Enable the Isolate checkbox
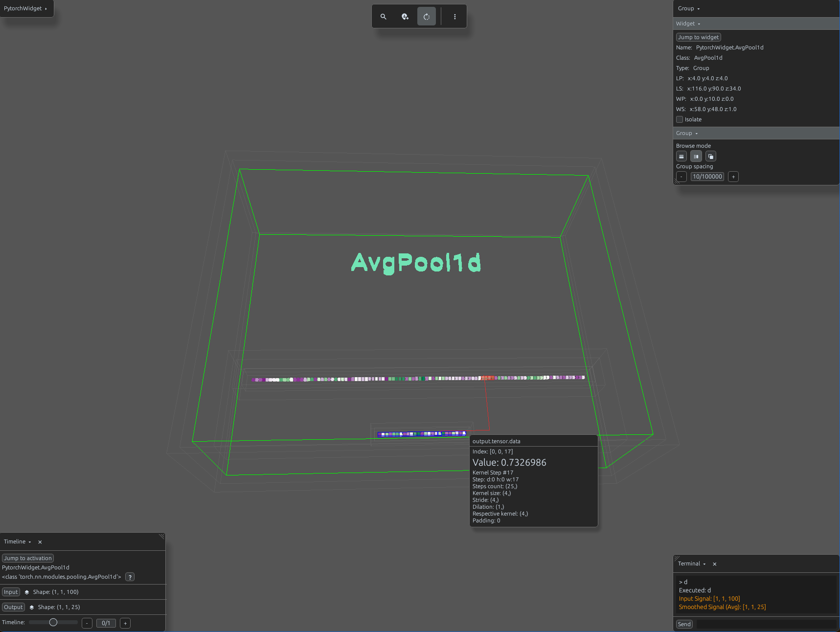The width and height of the screenshot is (840, 632). point(680,119)
